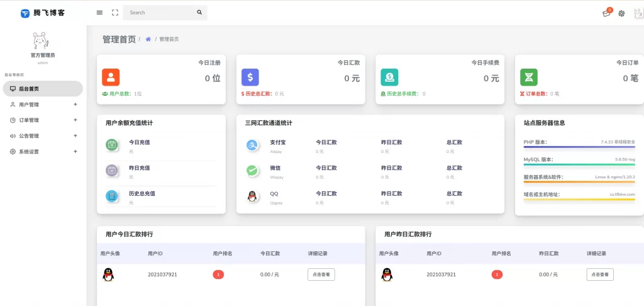Expand the 订单管理 sidebar menu
Image resolution: width=644 pixels, height=306 pixels.
click(43, 120)
